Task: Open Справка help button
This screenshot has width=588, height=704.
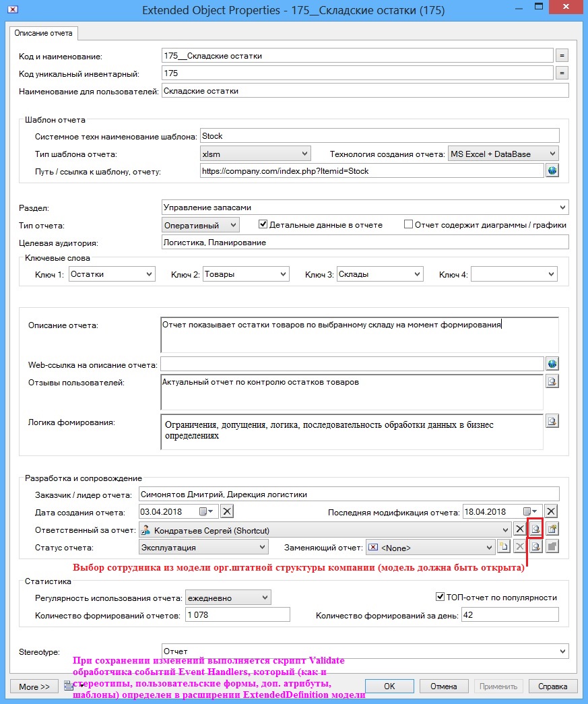Action: (552, 686)
